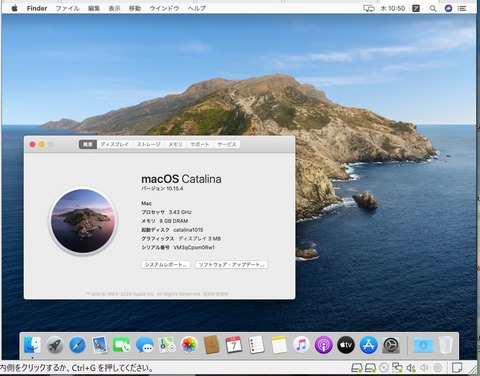Click VMware active sound card status icon

click(411, 368)
